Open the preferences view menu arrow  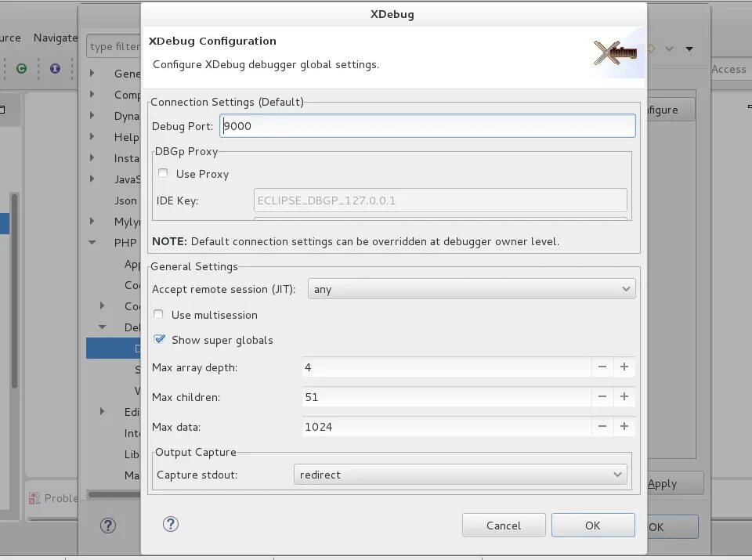pos(689,49)
